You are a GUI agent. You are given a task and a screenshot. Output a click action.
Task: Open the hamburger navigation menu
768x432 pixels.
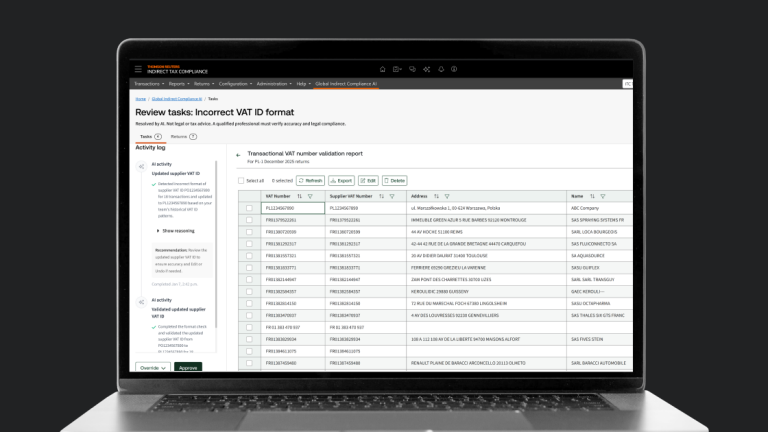(x=138, y=69)
